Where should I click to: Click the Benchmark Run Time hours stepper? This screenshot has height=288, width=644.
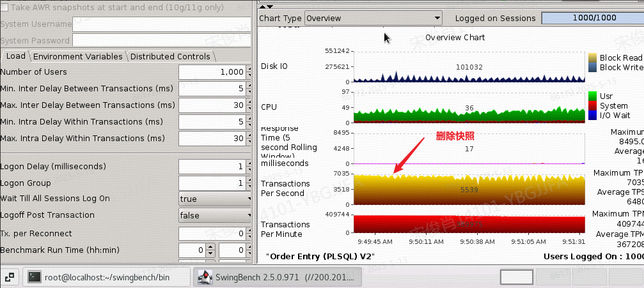[209, 250]
